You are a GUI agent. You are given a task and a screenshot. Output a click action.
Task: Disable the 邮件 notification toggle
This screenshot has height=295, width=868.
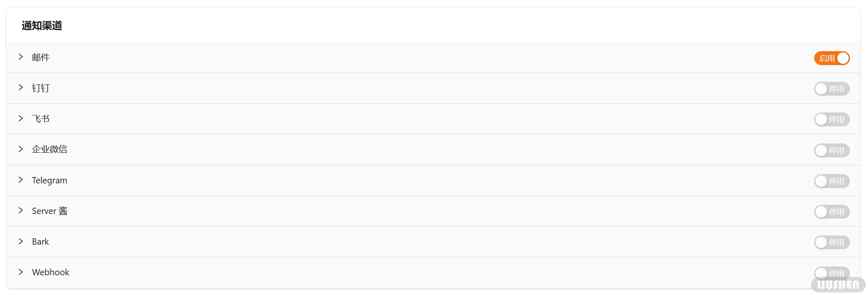coord(831,58)
